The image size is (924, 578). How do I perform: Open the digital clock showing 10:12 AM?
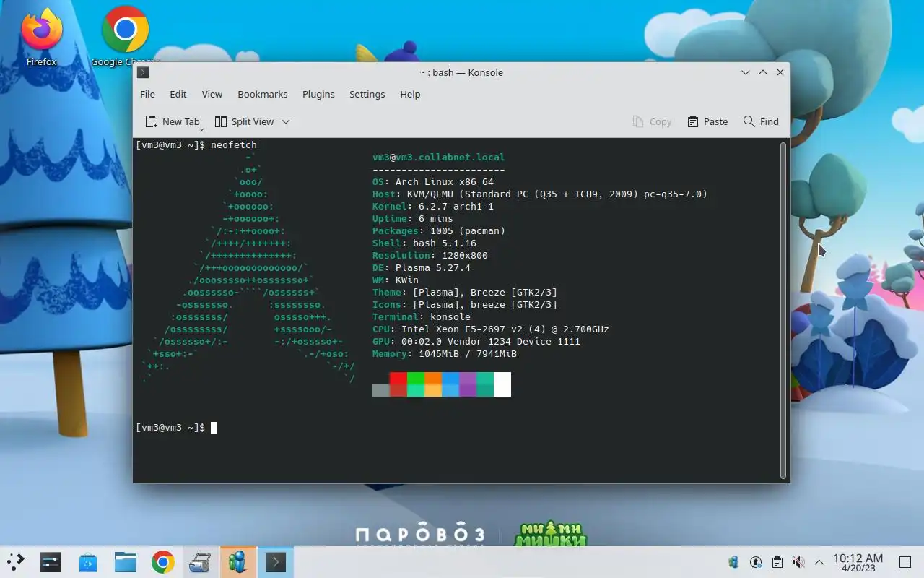(858, 562)
